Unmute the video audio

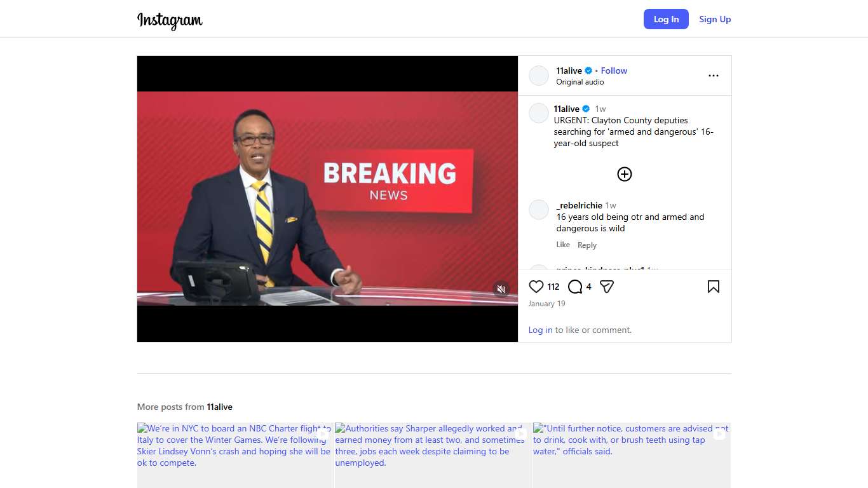click(x=501, y=289)
